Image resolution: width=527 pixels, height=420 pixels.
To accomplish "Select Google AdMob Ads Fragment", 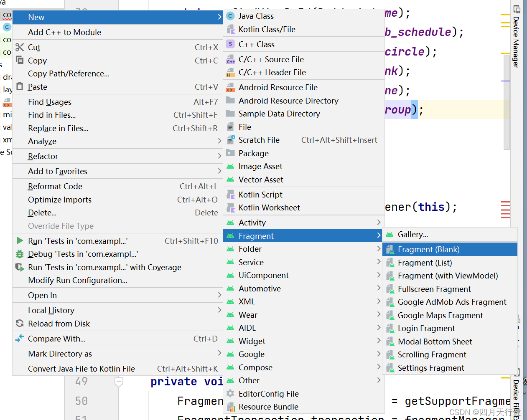I will tap(450, 302).
